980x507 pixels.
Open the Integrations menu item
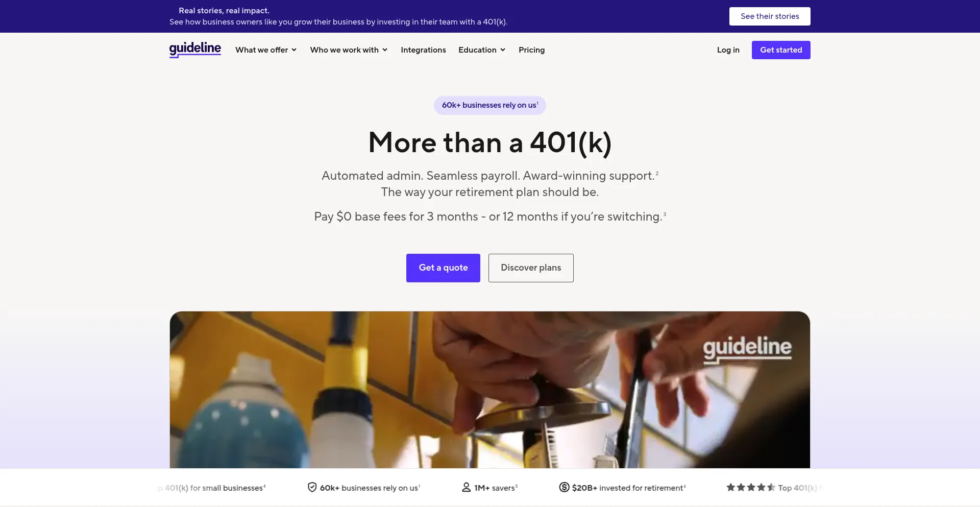(423, 50)
